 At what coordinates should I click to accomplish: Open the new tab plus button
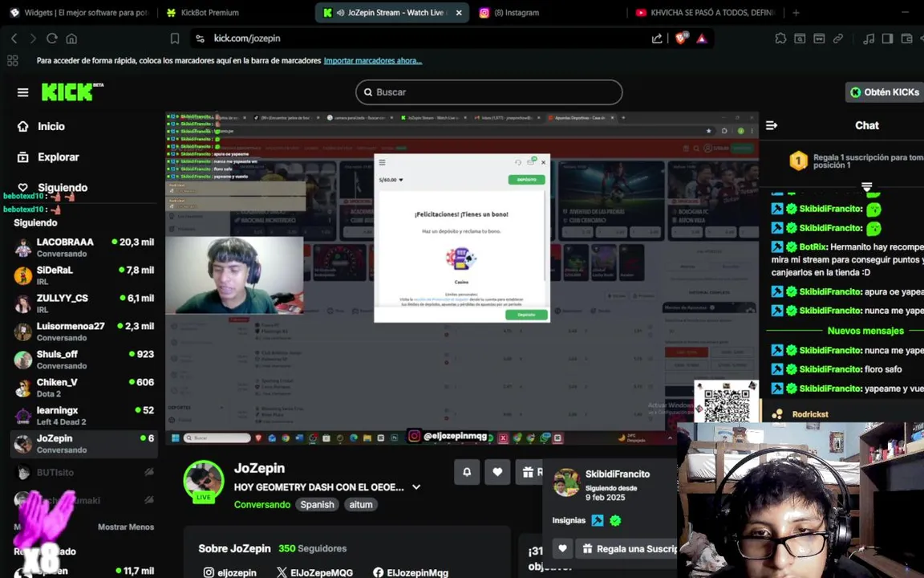(x=796, y=12)
